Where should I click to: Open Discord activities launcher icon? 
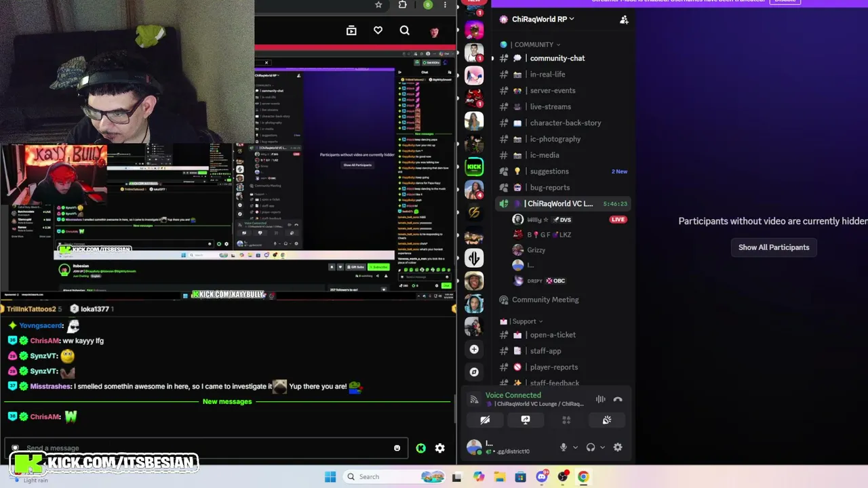tap(566, 420)
